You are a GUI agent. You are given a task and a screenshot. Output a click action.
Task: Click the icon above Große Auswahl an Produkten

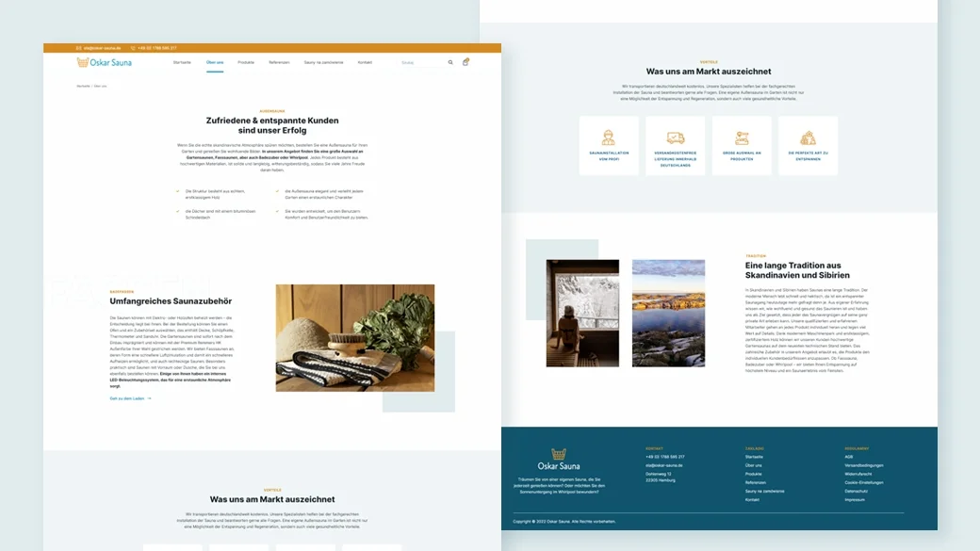(742, 138)
